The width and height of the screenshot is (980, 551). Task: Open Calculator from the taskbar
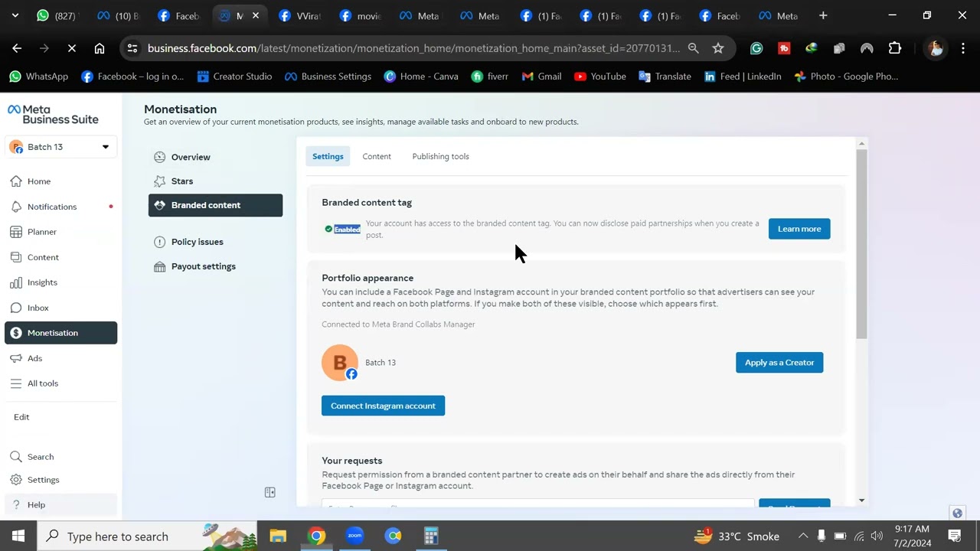pyautogui.click(x=431, y=536)
